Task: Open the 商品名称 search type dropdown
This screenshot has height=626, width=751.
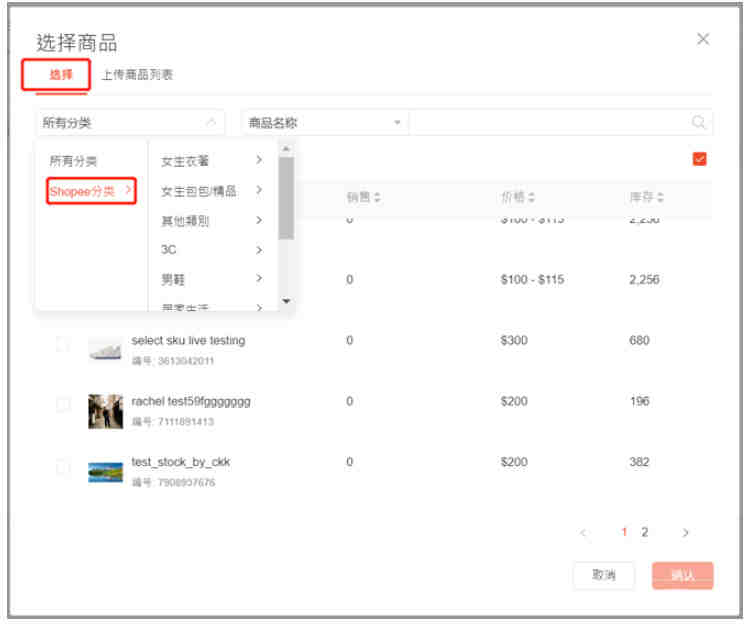Action: (x=325, y=123)
